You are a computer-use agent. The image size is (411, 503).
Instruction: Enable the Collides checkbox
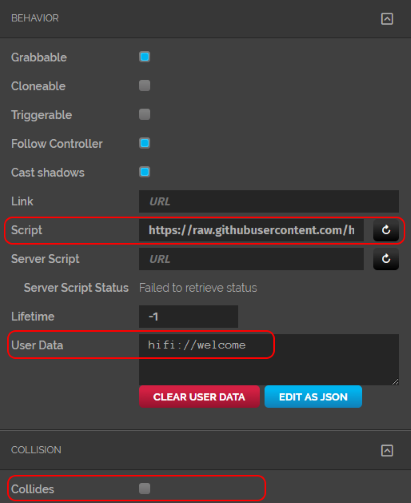[x=144, y=489]
